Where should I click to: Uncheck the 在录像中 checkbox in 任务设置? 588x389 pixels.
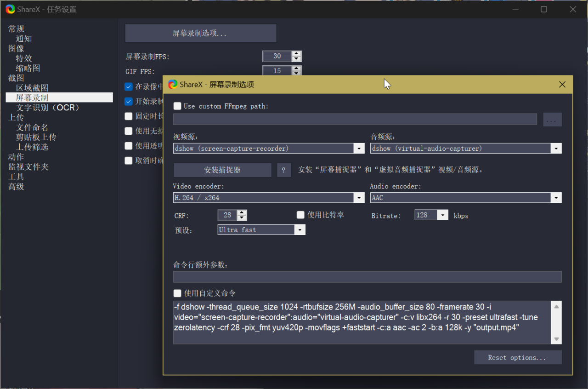pos(129,86)
